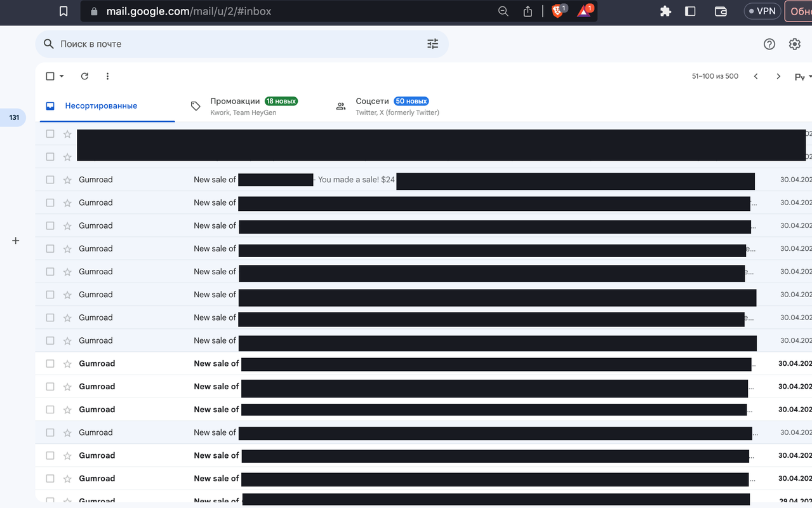Screen dimensions: 812x508
Task: Click the Brave Shields lion icon
Action: [x=557, y=11]
